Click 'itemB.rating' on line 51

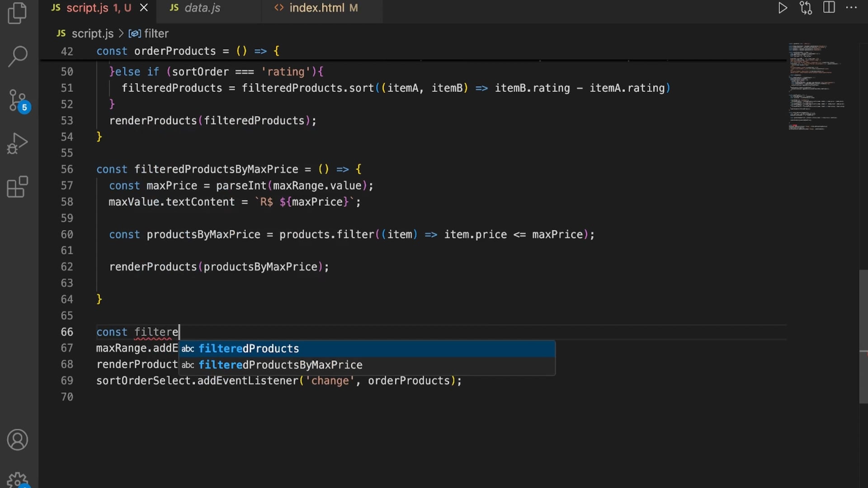[x=532, y=88]
